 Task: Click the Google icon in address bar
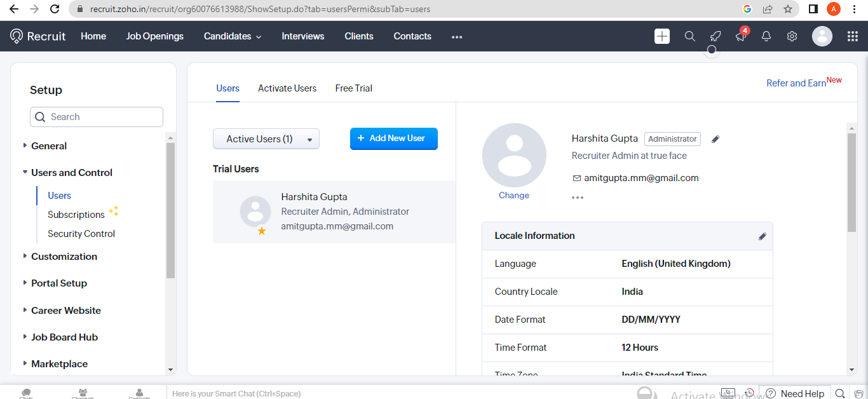pyautogui.click(x=747, y=9)
